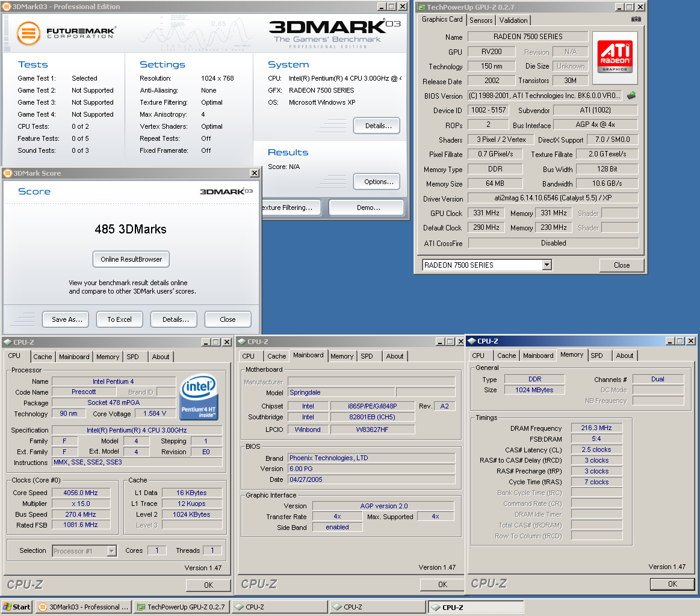Click the CAS# Latency 2.5 clocks value
The height and width of the screenshot is (616, 700).
click(596, 449)
